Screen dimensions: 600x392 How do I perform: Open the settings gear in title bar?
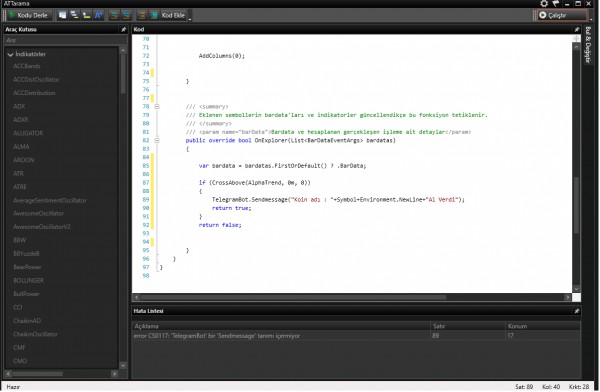click(x=544, y=3)
